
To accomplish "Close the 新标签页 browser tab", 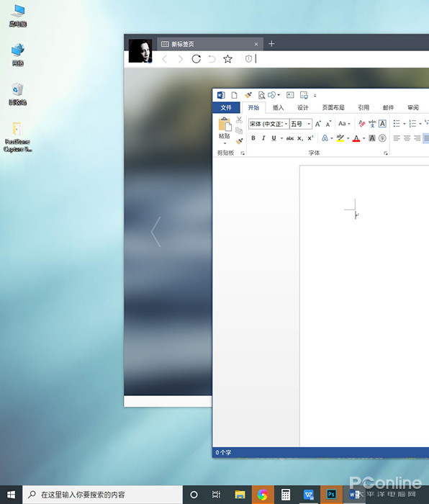I will pyautogui.click(x=256, y=44).
